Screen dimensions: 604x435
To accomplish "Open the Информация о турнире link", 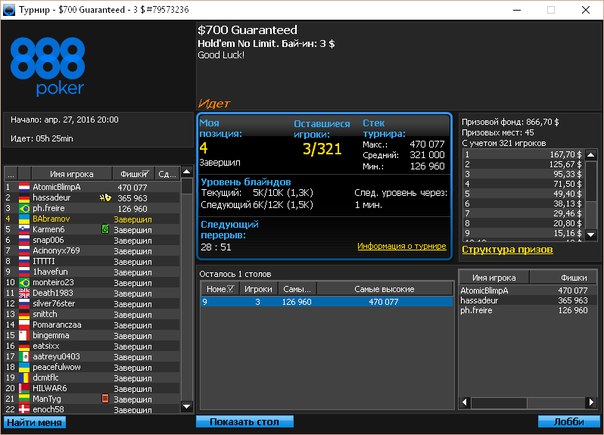I will tap(402, 246).
